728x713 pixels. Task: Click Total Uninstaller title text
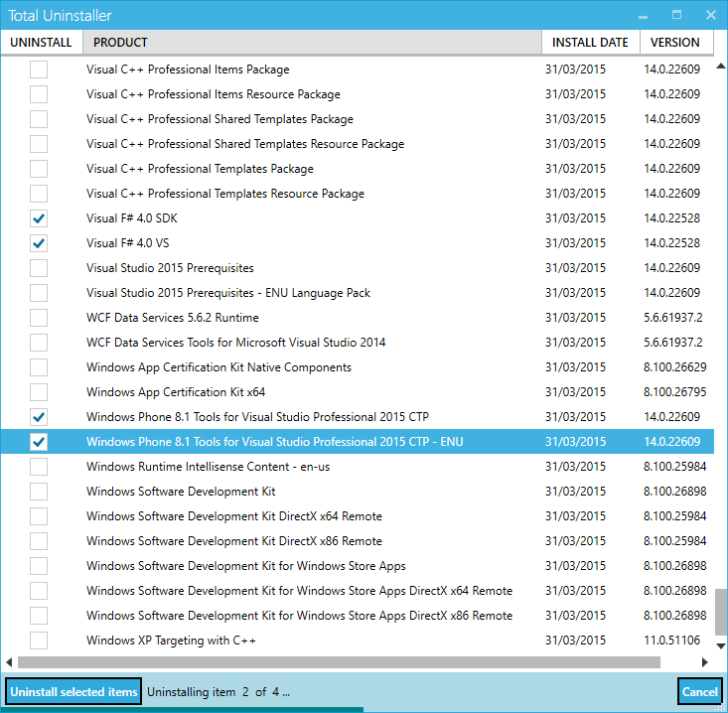(60, 16)
